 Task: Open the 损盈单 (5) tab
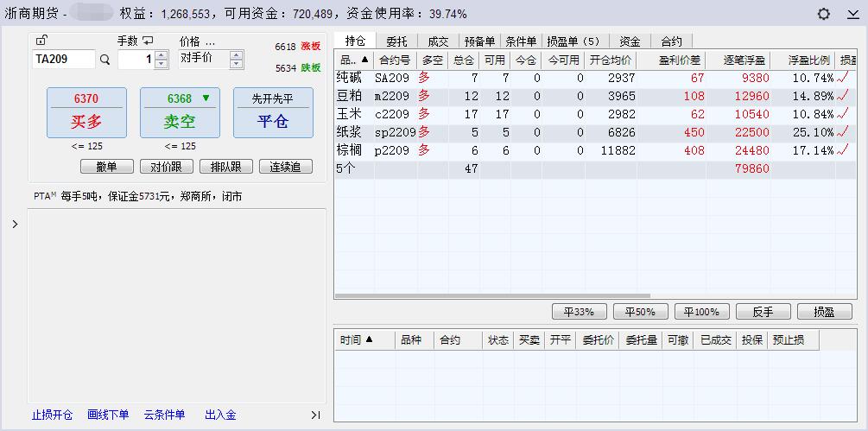(x=573, y=41)
